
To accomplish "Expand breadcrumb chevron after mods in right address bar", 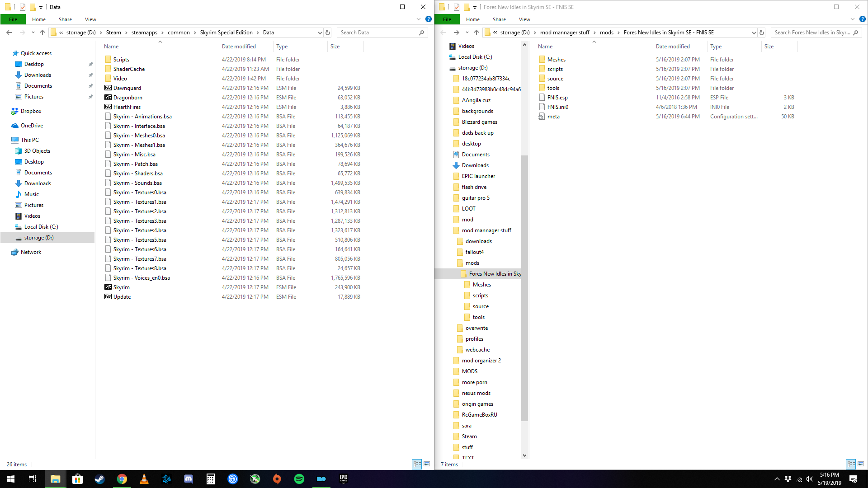I will point(618,33).
